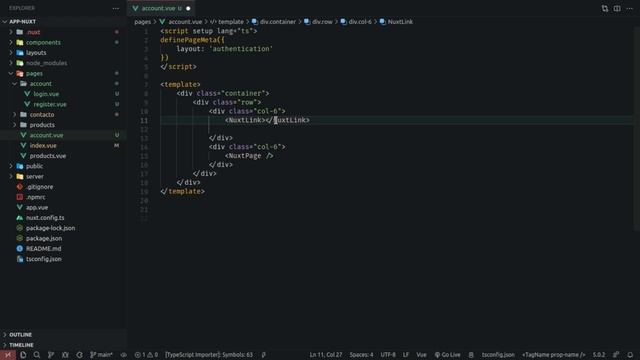Switch to the account.vue editor tab
Screen dimensions: 640x360
pos(161,8)
